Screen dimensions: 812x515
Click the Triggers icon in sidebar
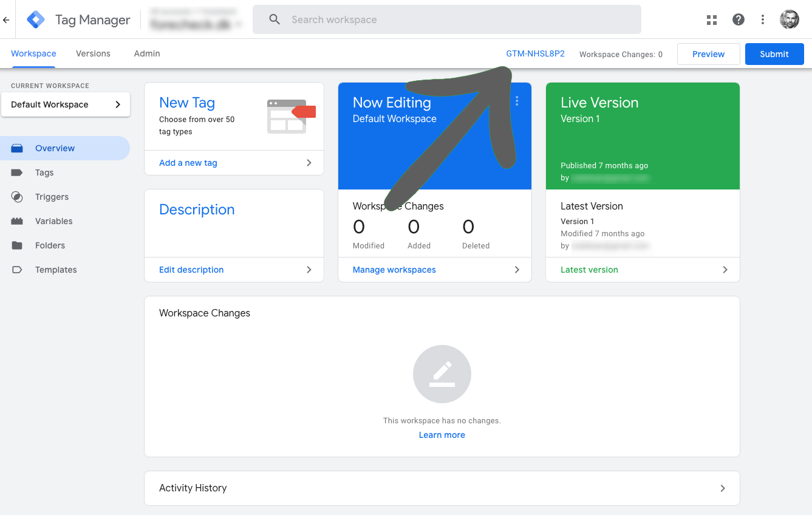pos(17,197)
